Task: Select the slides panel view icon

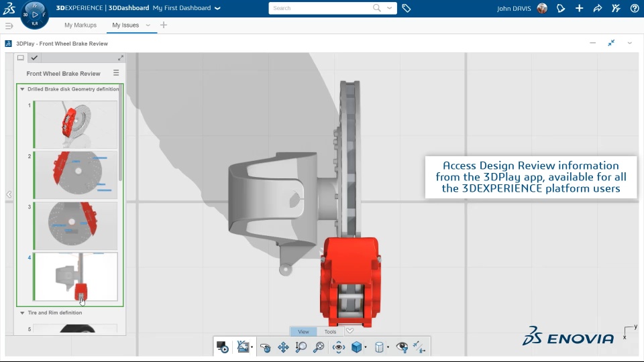Action: [x=21, y=58]
